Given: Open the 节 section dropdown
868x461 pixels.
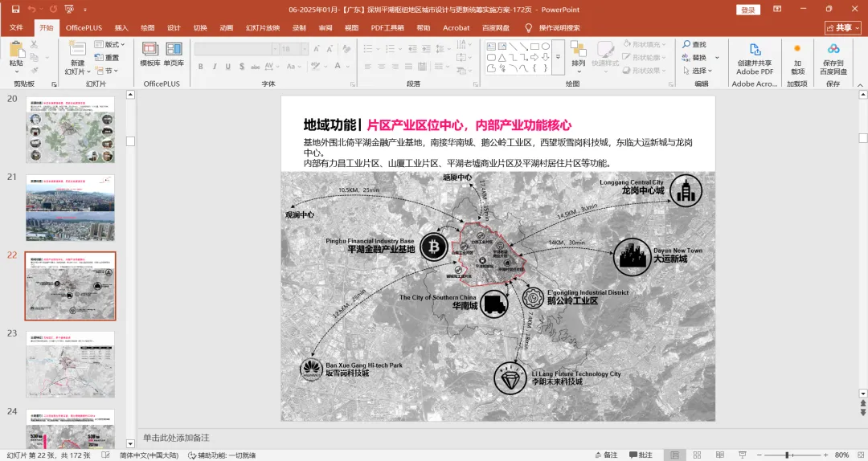Looking at the screenshot, I should (107, 71).
